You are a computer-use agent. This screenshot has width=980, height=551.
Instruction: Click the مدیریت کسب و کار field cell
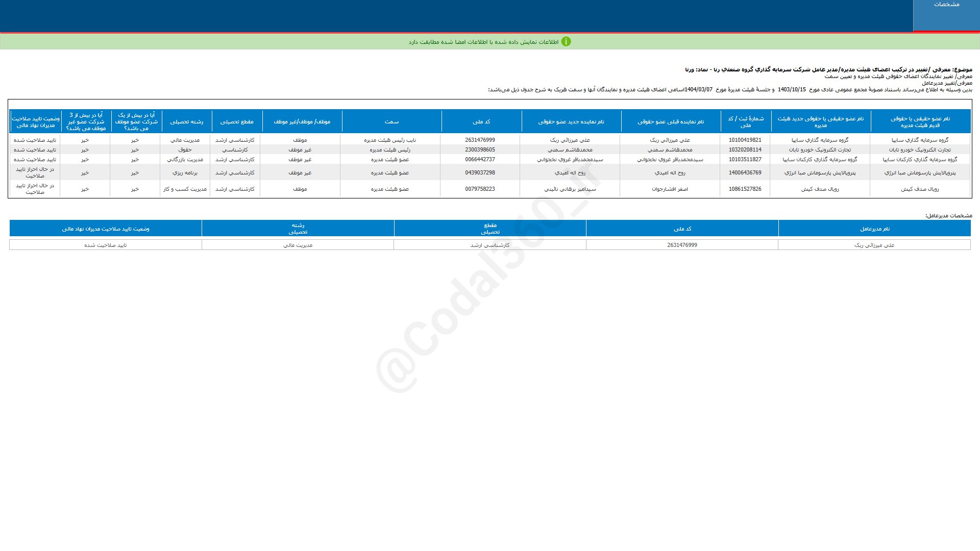tap(185, 189)
